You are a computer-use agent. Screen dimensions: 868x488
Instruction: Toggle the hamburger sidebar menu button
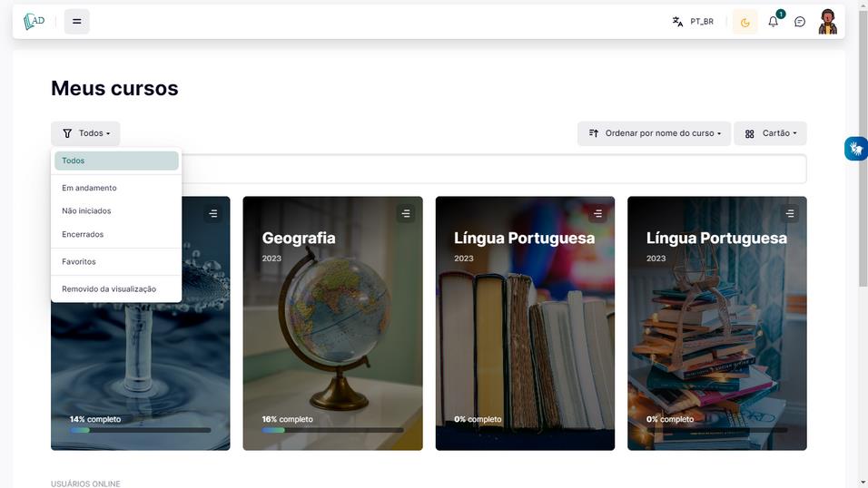77,22
